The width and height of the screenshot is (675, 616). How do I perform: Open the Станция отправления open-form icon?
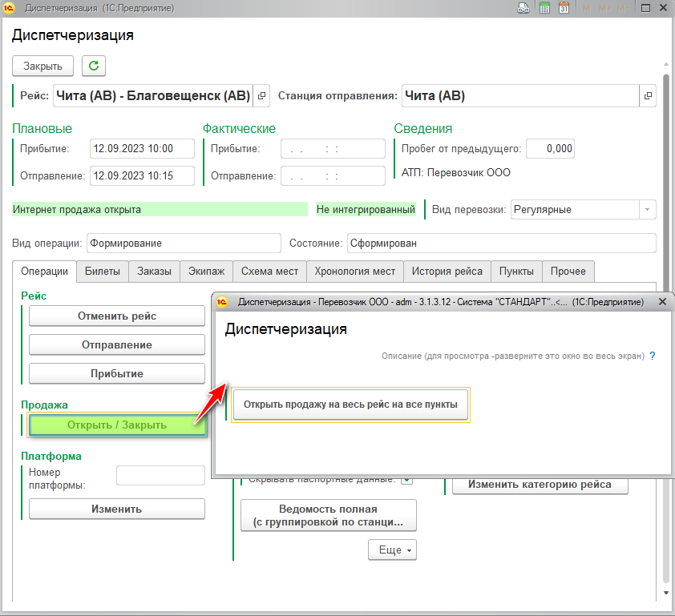[647, 96]
